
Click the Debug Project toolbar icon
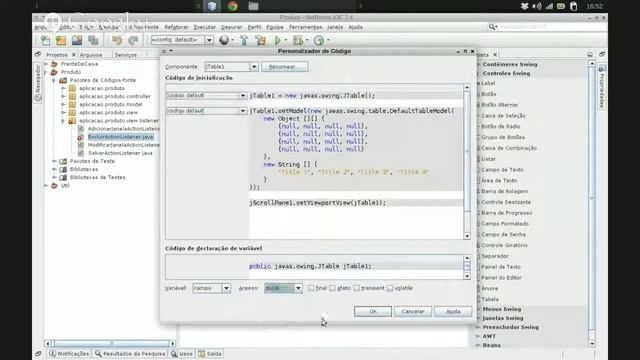point(298,40)
